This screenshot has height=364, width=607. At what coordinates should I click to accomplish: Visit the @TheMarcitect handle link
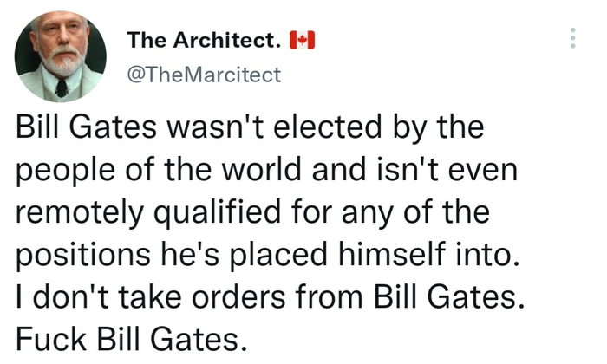pos(204,75)
